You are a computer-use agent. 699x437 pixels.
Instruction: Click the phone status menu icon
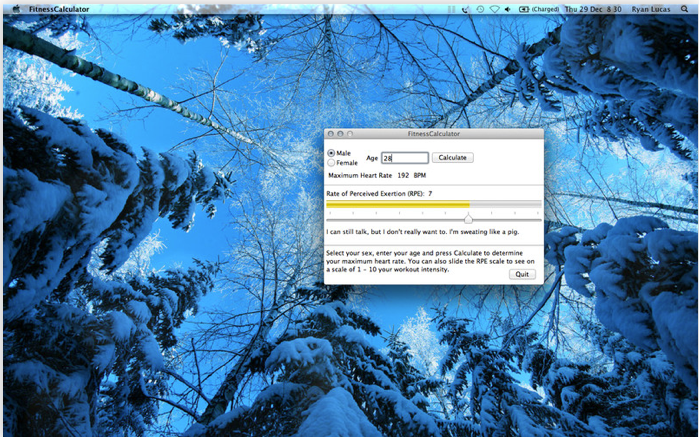click(x=465, y=9)
